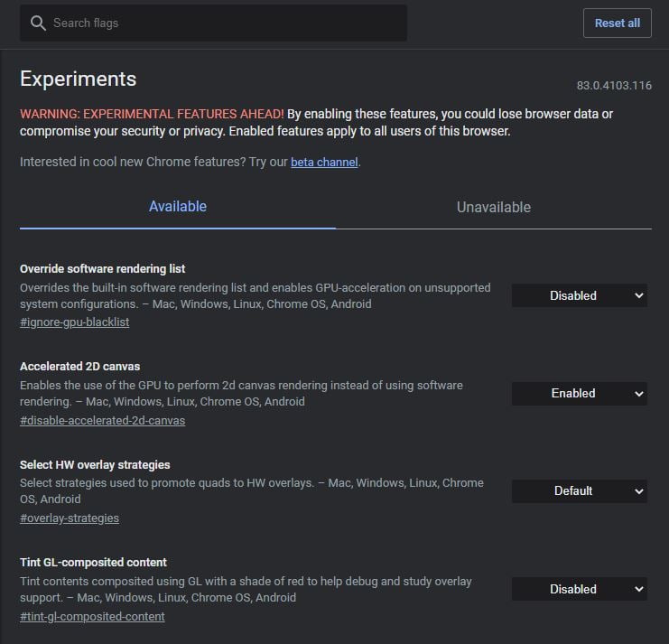Screen dimensions: 669x644
Task: Click the Override software rendering list title
Action: (102, 268)
